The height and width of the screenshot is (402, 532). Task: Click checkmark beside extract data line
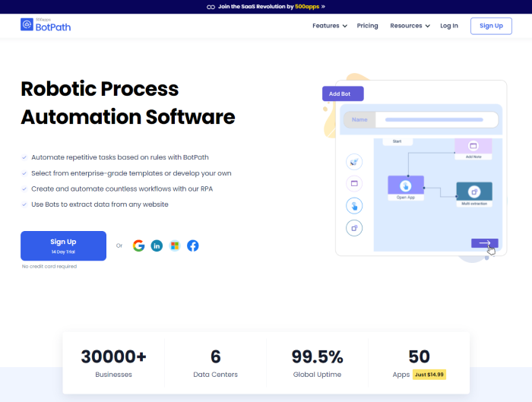pyautogui.click(x=24, y=204)
